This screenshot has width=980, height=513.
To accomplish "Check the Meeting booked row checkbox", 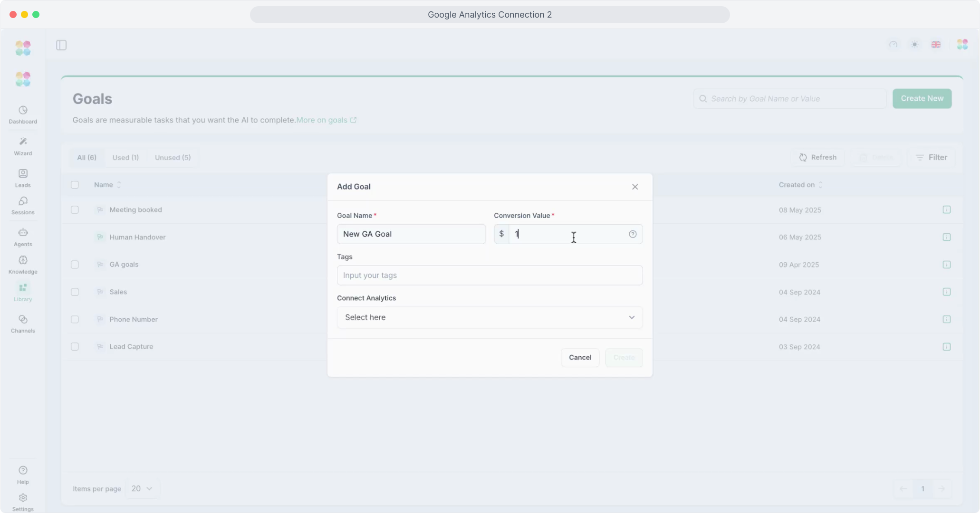I will [75, 209].
